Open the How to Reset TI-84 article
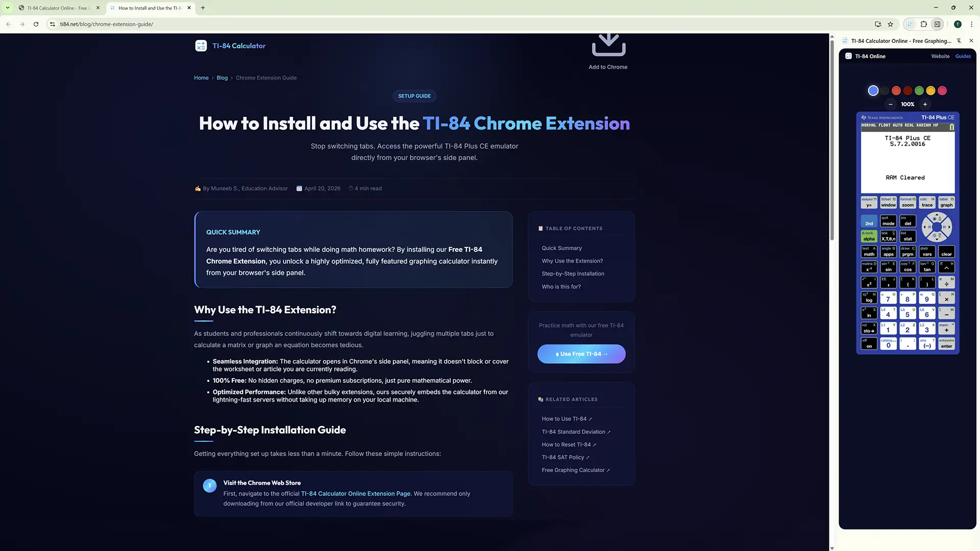Image resolution: width=980 pixels, height=551 pixels. tap(569, 445)
